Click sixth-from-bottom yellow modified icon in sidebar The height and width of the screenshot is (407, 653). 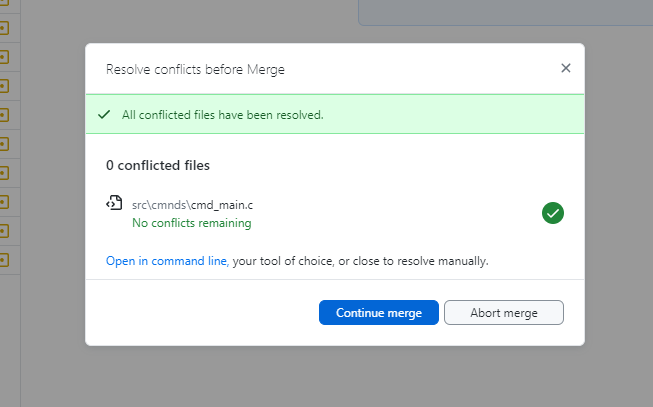pos(3,116)
